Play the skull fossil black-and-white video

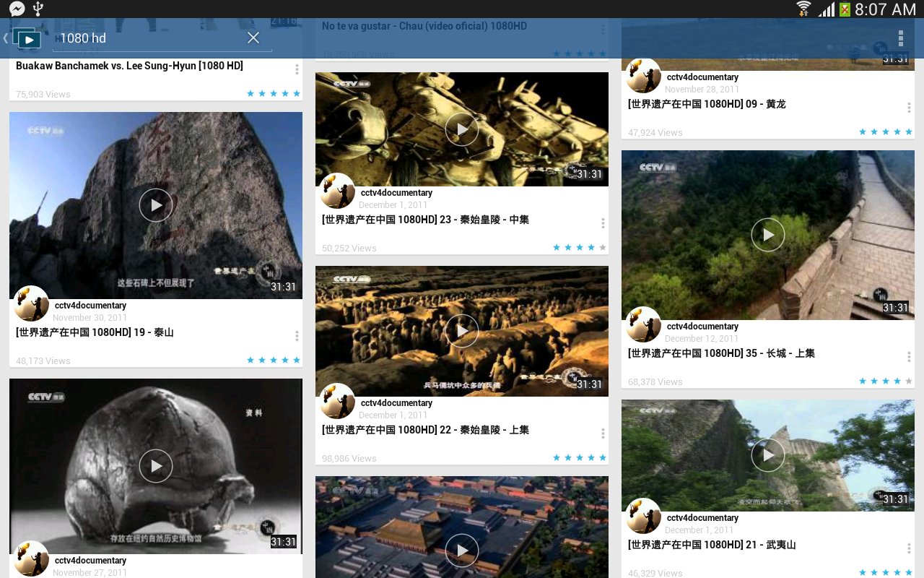(x=156, y=466)
